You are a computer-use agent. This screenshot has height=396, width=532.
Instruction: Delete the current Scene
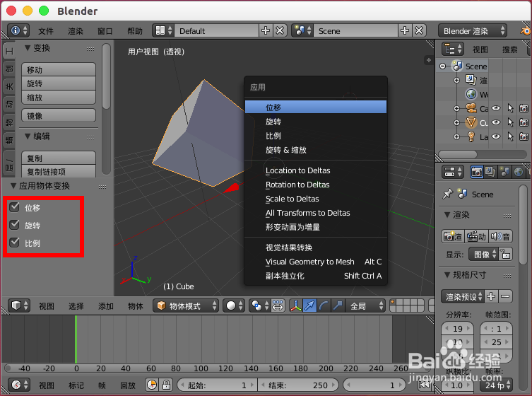(x=419, y=30)
